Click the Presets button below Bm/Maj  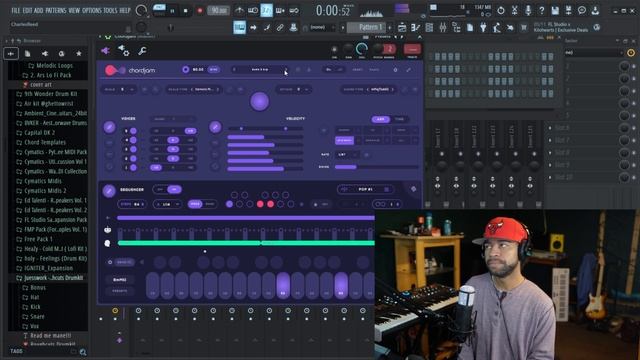pos(120,291)
